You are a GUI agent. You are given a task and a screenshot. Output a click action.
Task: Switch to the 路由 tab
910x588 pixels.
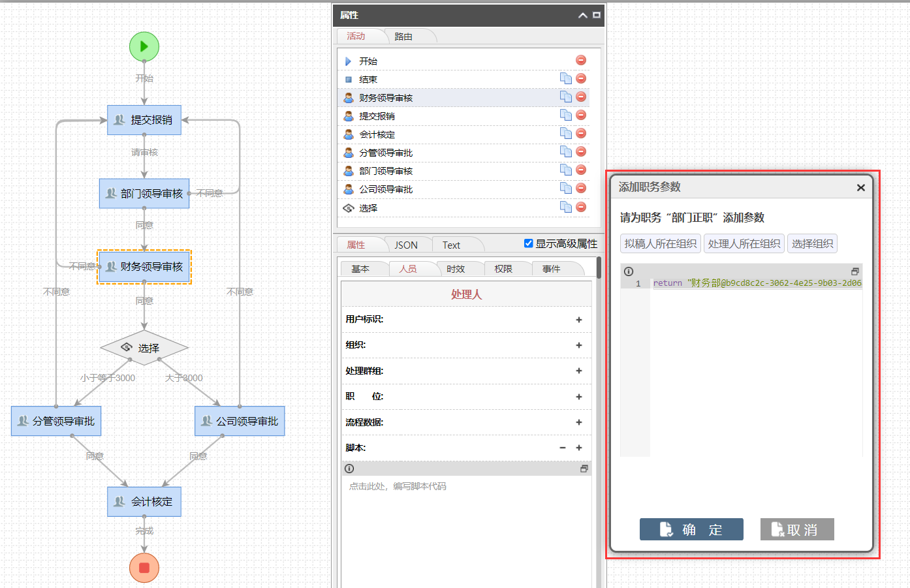point(403,37)
